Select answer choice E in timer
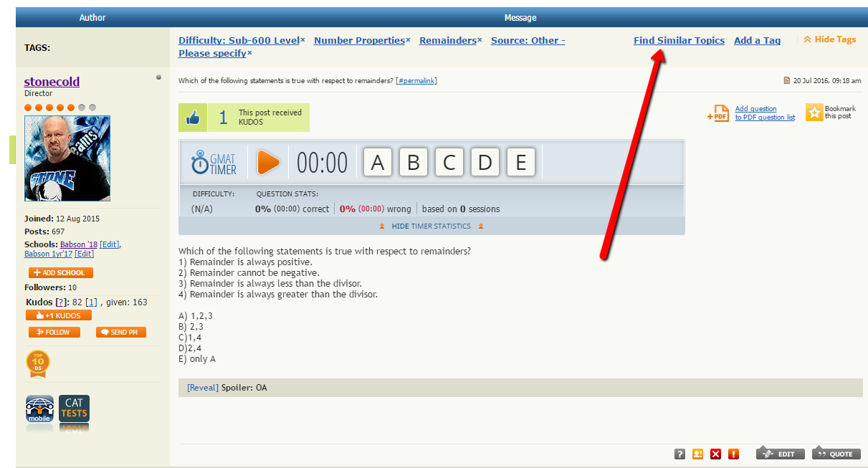This screenshot has height=468, width=868. [521, 163]
